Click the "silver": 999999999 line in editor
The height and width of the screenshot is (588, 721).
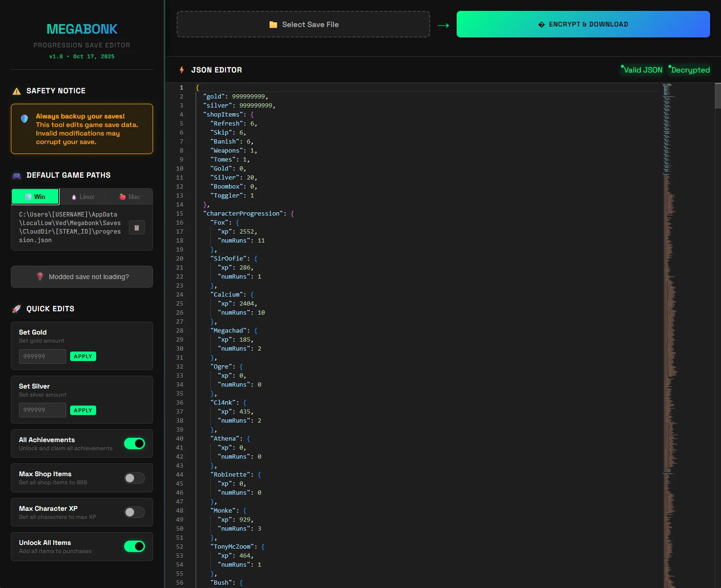(x=239, y=106)
